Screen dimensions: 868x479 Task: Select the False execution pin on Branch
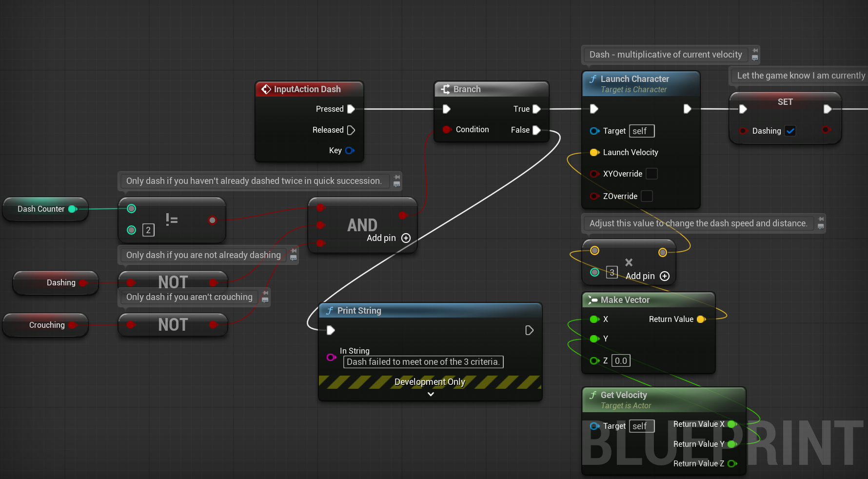pyautogui.click(x=536, y=130)
